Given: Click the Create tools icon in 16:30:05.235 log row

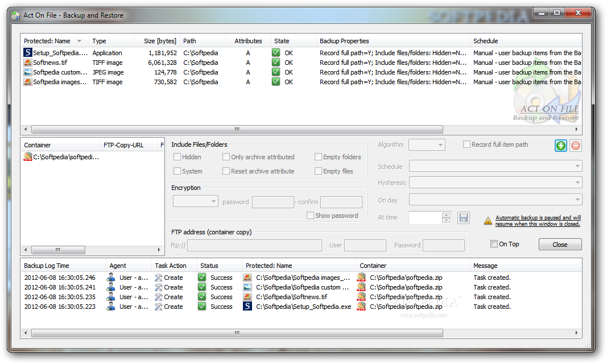Looking at the screenshot, I should (x=158, y=297).
